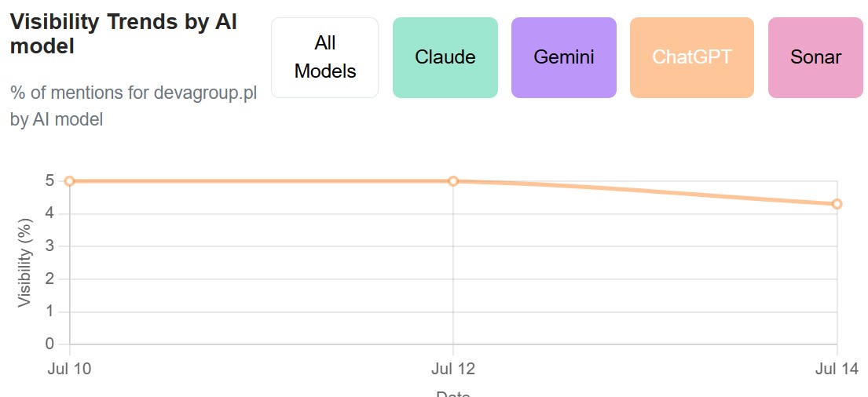This screenshot has height=397, width=868.
Task: Select the Jul 10 x-axis label
Action: (x=69, y=369)
